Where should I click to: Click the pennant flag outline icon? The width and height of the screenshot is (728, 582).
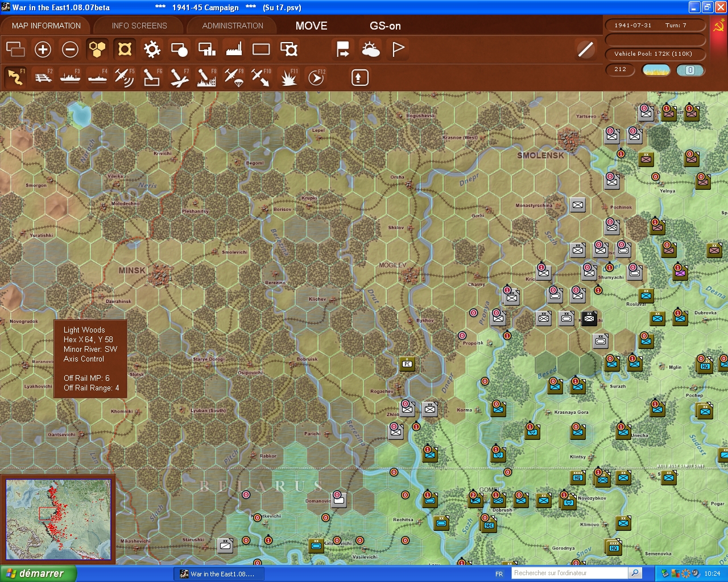(398, 49)
